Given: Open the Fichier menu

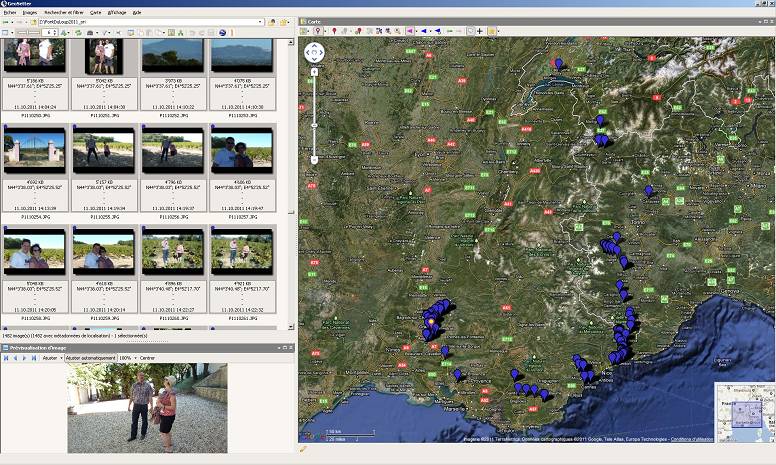Looking at the screenshot, I should coord(10,12).
